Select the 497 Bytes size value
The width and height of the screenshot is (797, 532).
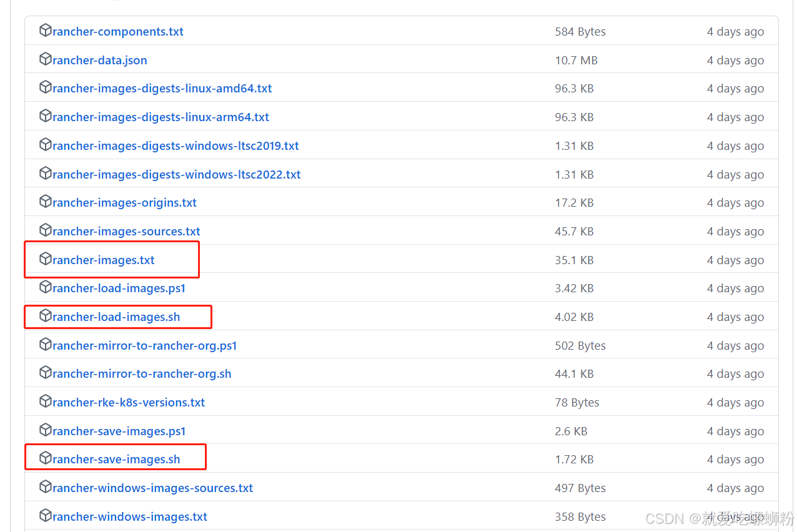[580, 488]
